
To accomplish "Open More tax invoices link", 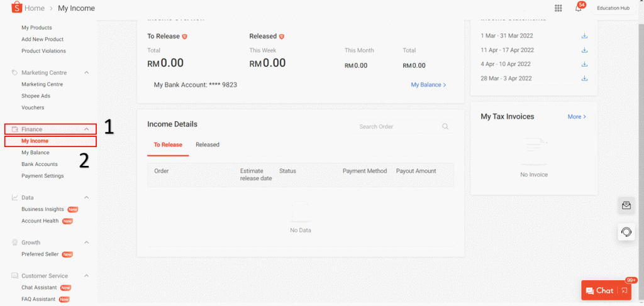I will coord(577,117).
